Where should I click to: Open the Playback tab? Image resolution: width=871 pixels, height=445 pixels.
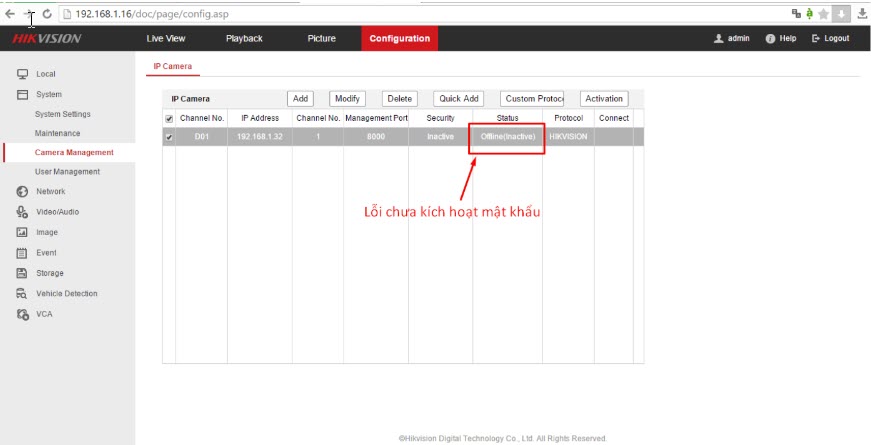[x=244, y=39]
